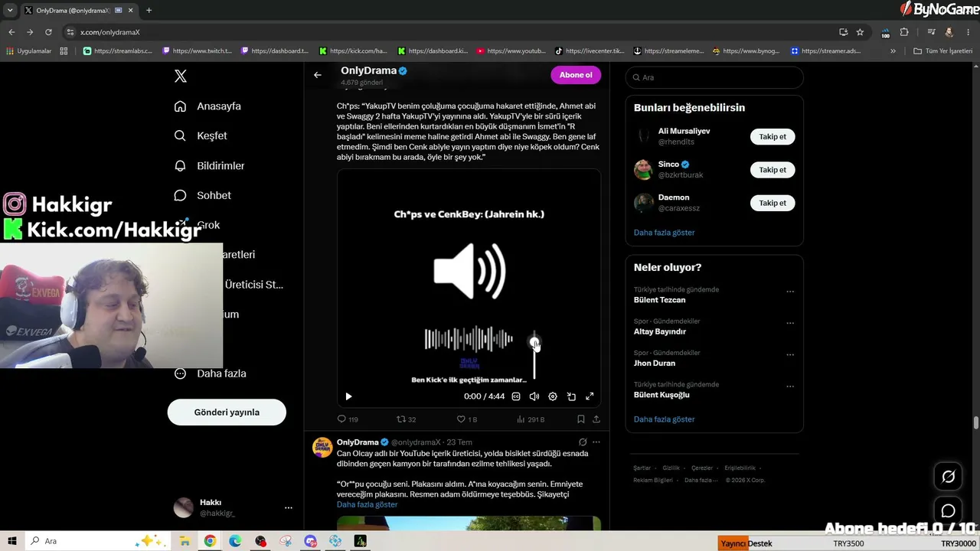Play the audio post video

(x=348, y=396)
